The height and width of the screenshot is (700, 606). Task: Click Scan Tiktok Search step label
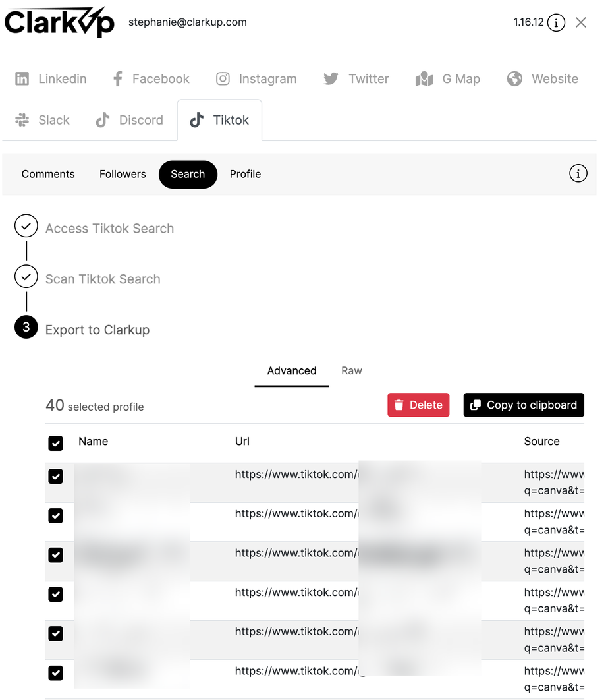click(x=103, y=279)
